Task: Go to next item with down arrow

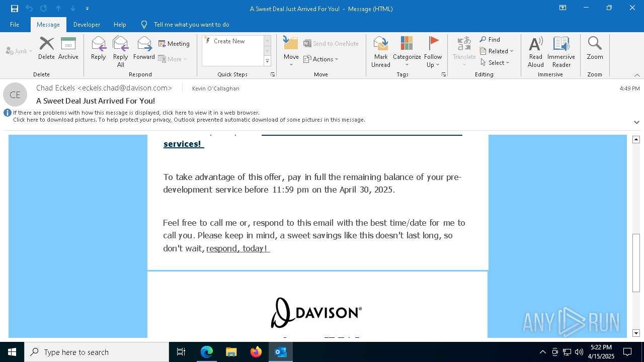Action: click(73, 9)
